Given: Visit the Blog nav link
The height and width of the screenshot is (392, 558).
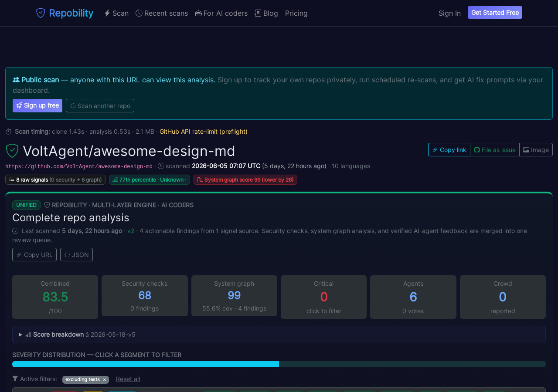Looking at the screenshot, I should tap(266, 13).
